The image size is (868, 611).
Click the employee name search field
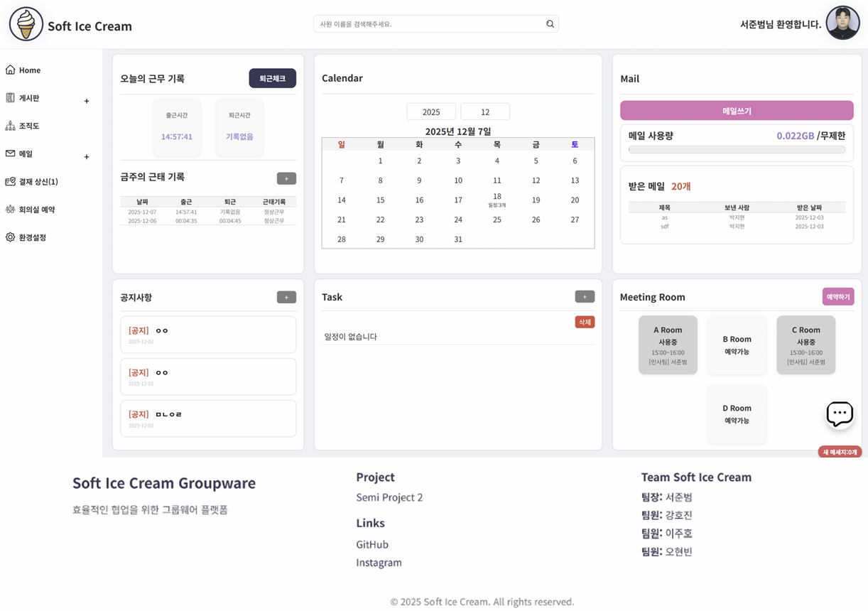[x=430, y=24]
